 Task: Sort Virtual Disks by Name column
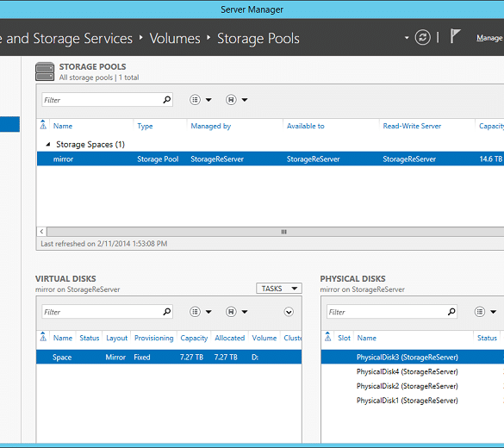pos(63,338)
